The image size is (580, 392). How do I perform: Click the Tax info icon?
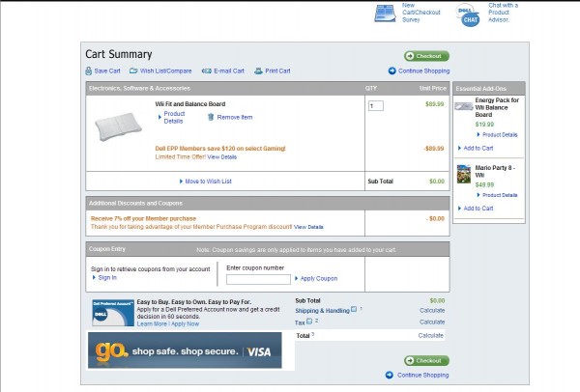coord(309,322)
